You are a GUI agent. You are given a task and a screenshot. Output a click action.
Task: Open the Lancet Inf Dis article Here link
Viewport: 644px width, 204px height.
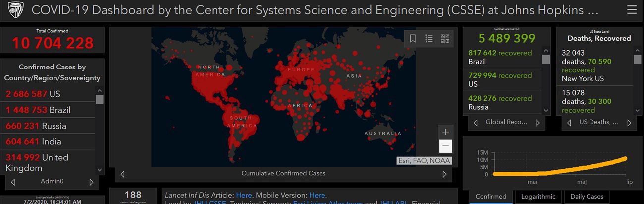pos(244,195)
